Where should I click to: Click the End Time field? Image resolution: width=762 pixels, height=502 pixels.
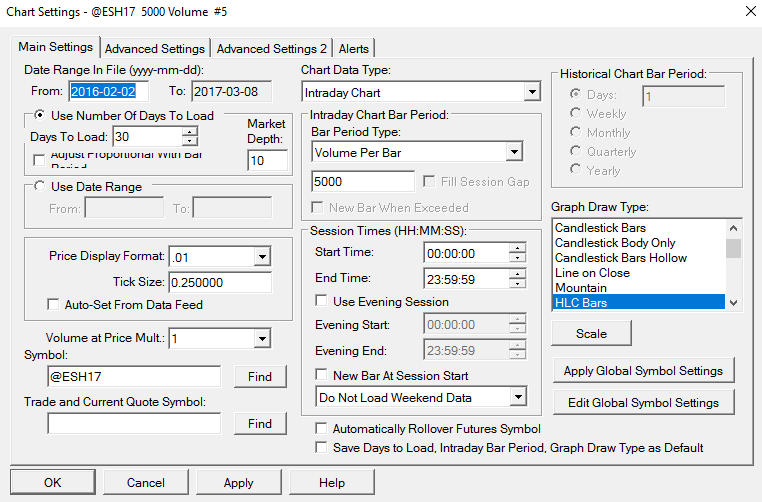click(467, 279)
